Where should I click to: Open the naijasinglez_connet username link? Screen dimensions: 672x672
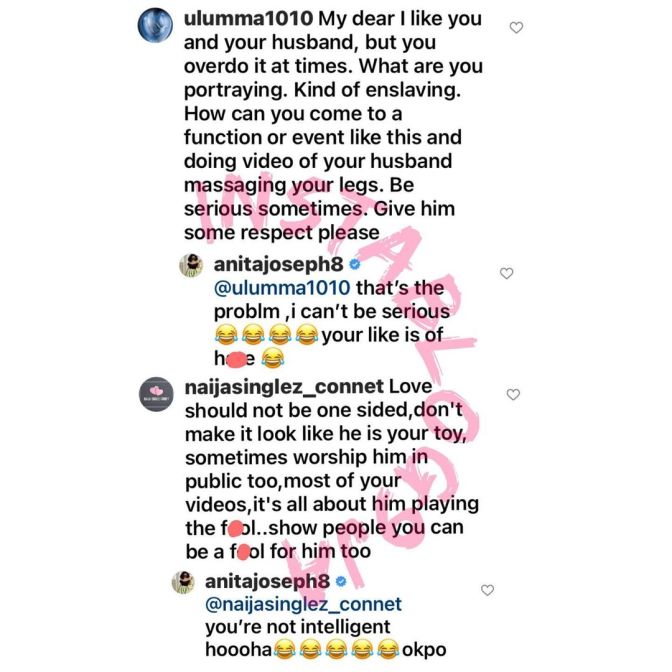coord(284,387)
